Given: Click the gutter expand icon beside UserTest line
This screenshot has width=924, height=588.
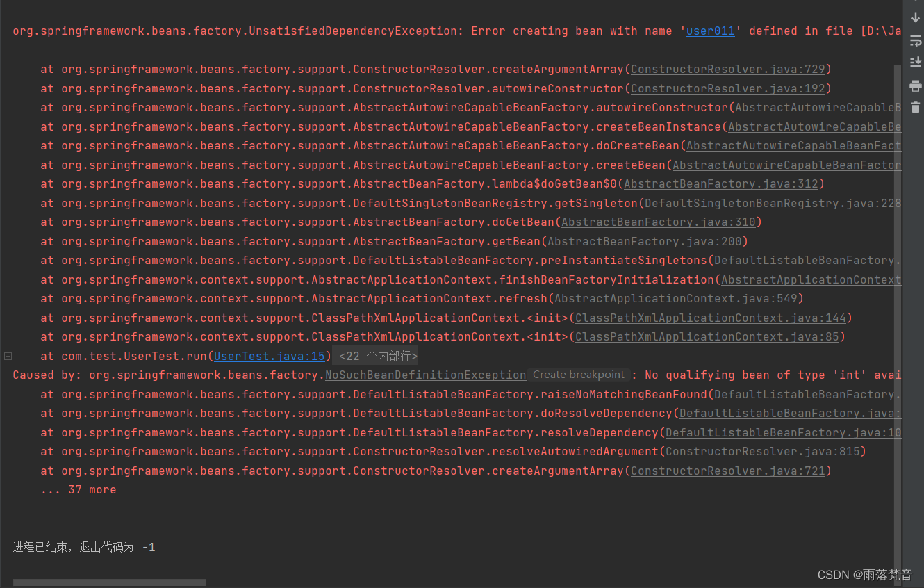Looking at the screenshot, I should pos(8,356).
